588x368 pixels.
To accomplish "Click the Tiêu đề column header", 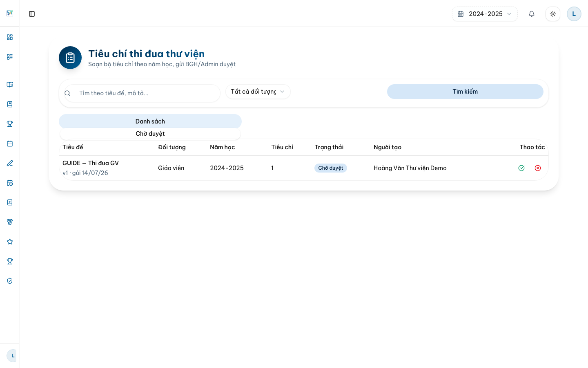I will click(x=73, y=147).
